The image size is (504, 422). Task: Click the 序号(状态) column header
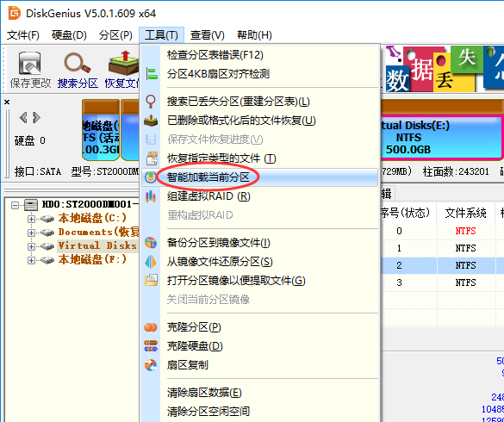tap(408, 213)
